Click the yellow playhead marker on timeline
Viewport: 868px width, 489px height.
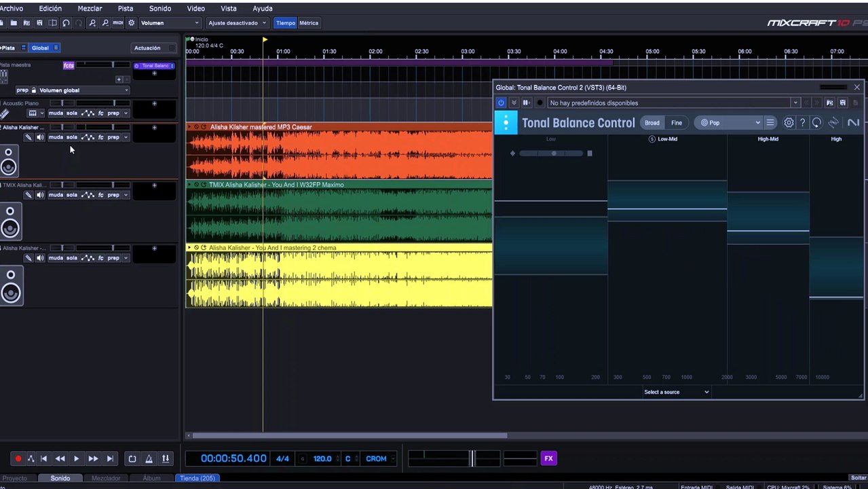coord(265,39)
